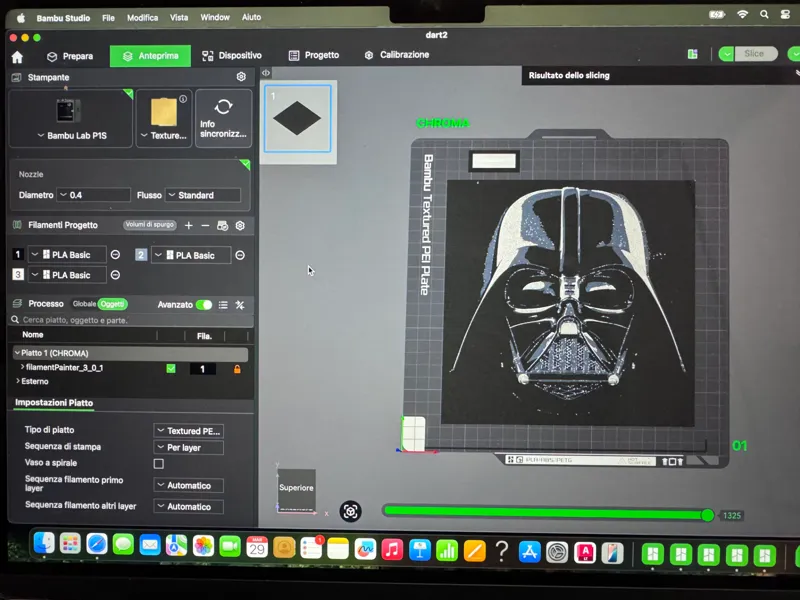Open the File menu
The image size is (800, 600).
point(108,18)
